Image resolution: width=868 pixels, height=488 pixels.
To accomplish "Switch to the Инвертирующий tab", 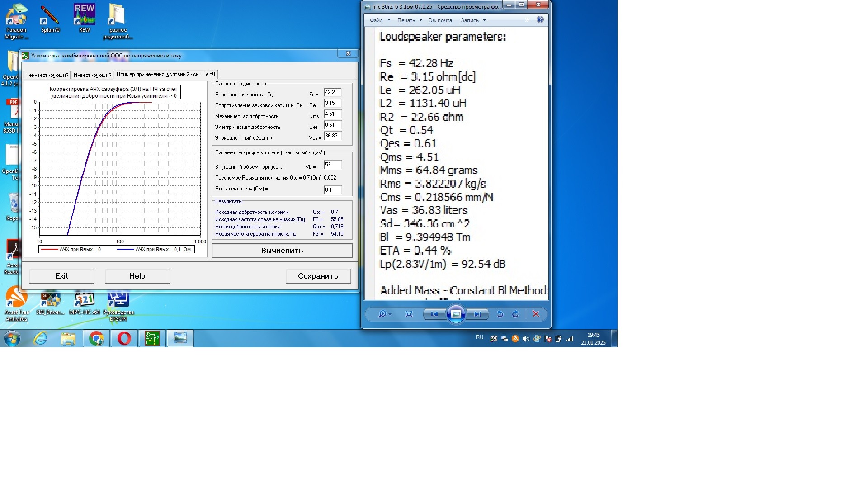I will coord(92,75).
